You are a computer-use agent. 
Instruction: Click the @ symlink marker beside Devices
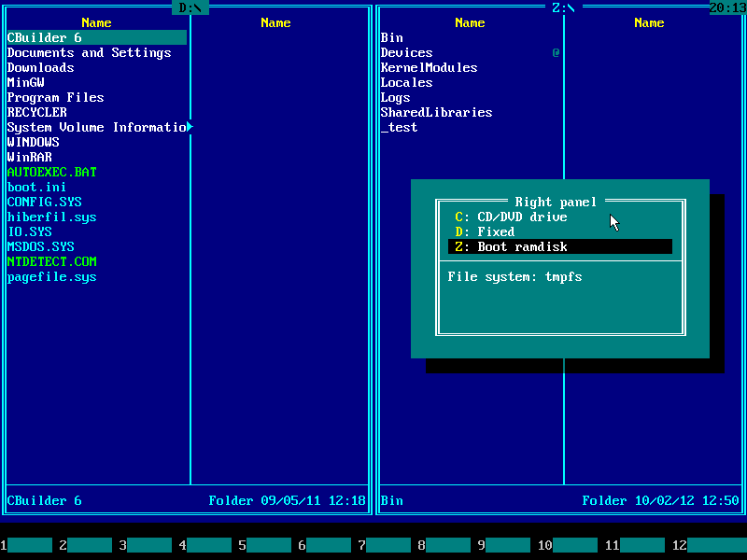pos(556,52)
